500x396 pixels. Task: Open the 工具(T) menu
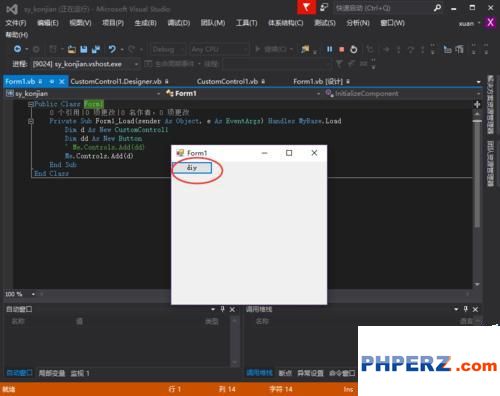click(x=246, y=23)
